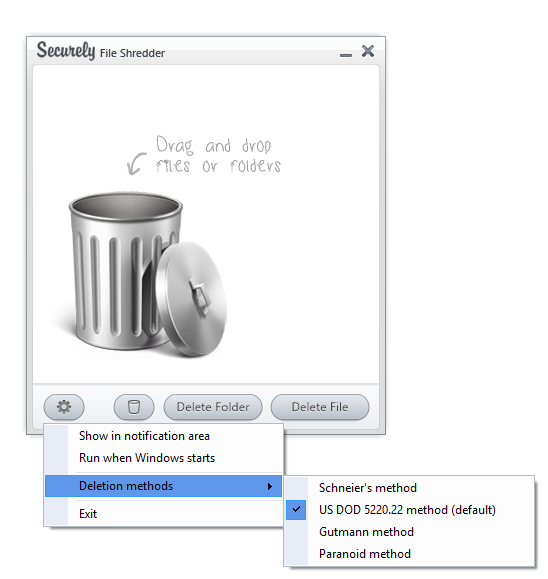
Task: Click the Delete Folder button
Action: (213, 407)
